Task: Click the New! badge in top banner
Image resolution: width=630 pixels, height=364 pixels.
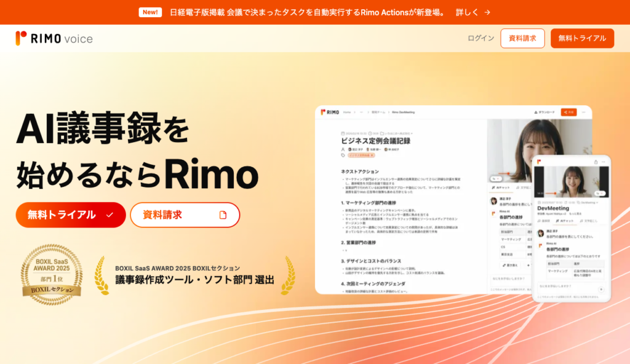Action: point(150,12)
